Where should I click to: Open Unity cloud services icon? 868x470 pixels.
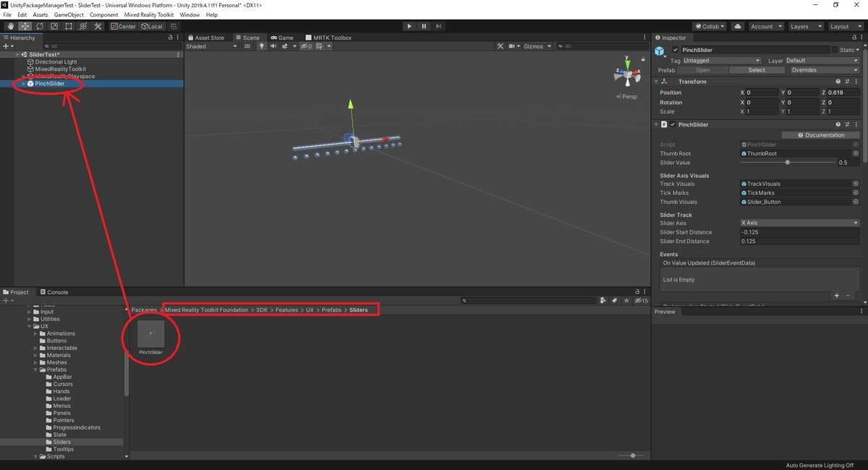(x=738, y=27)
